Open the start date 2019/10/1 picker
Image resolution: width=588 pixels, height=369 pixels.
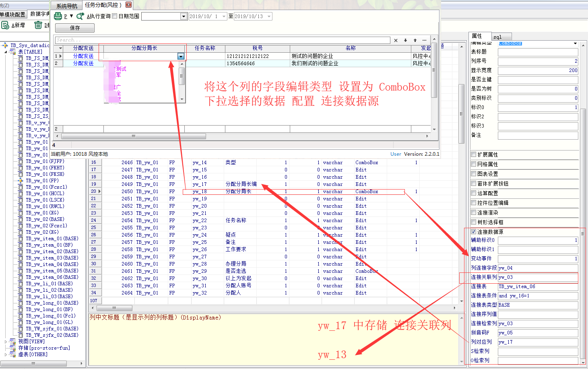pyautogui.click(x=224, y=16)
